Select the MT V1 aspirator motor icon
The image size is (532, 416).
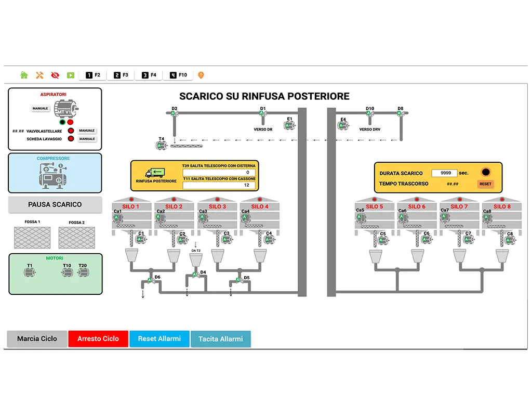click(66, 110)
